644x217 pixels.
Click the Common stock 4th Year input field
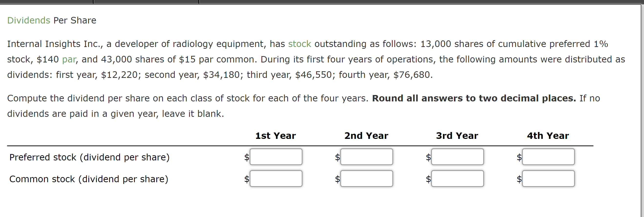(548, 179)
